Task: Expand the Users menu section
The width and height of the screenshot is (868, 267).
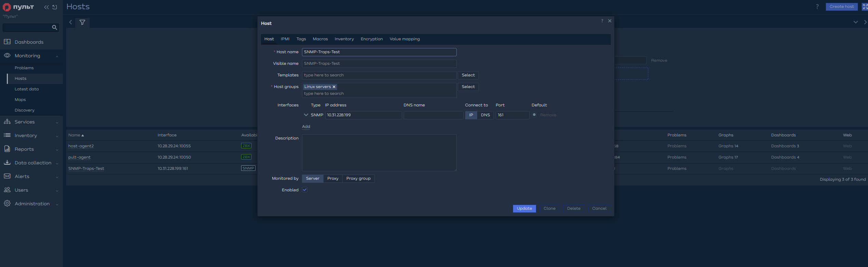Action: 57,191
